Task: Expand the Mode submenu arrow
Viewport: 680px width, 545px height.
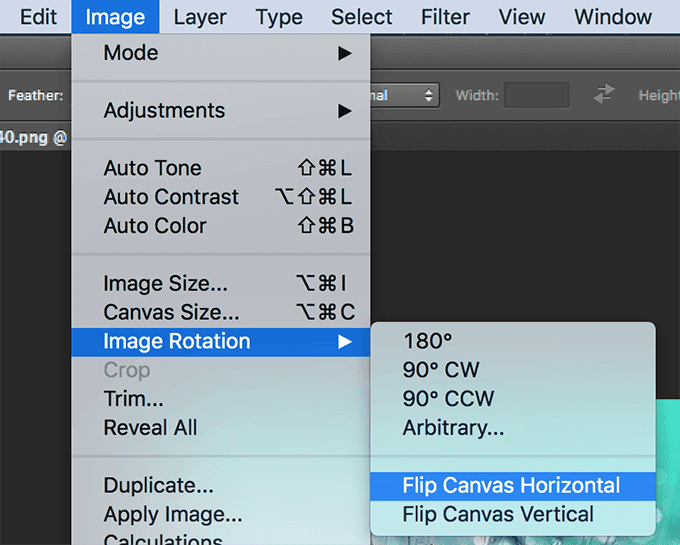Action: 345,53
